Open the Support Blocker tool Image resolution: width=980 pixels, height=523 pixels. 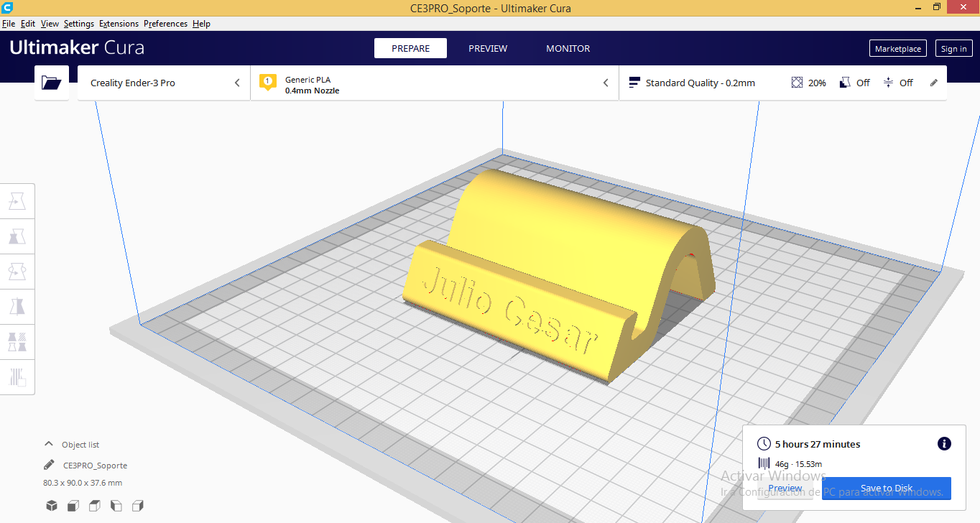pyautogui.click(x=17, y=376)
